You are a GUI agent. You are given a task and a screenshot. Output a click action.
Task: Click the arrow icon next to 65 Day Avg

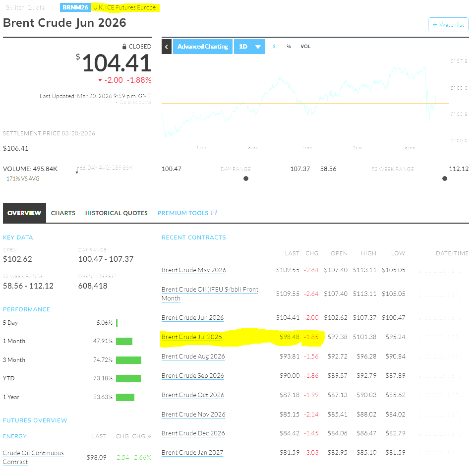[77, 170]
